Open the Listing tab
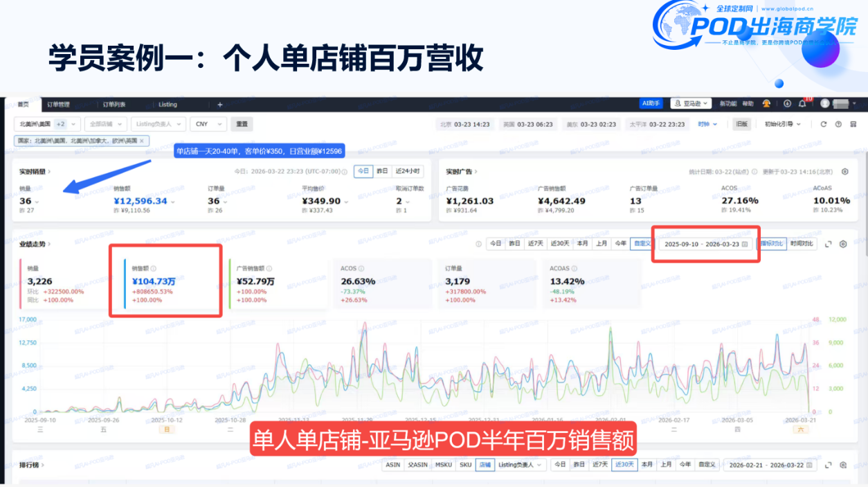868x487 pixels. pyautogui.click(x=168, y=105)
